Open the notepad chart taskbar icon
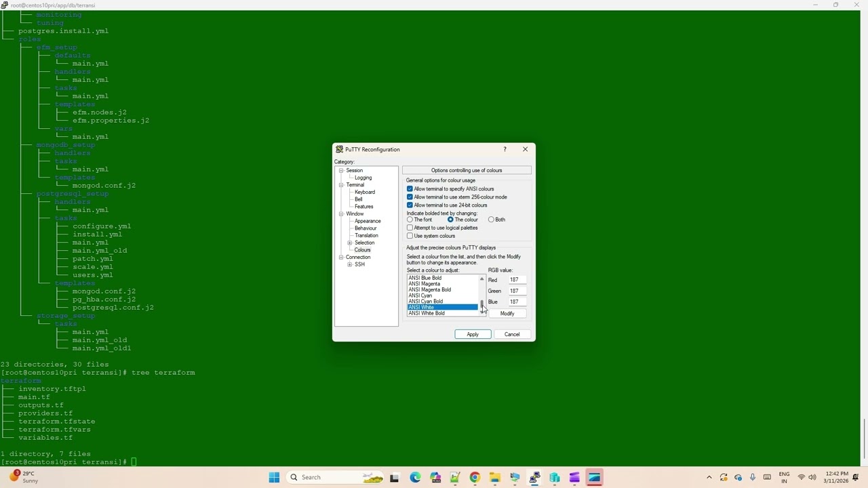The image size is (868, 488). 455,477
